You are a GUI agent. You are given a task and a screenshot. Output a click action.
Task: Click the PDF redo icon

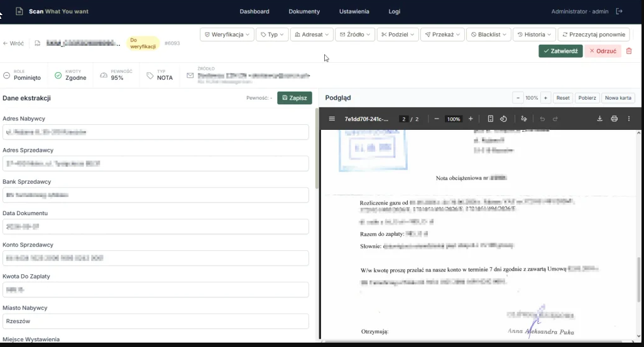pyautogui.click(x=555, y=119)
